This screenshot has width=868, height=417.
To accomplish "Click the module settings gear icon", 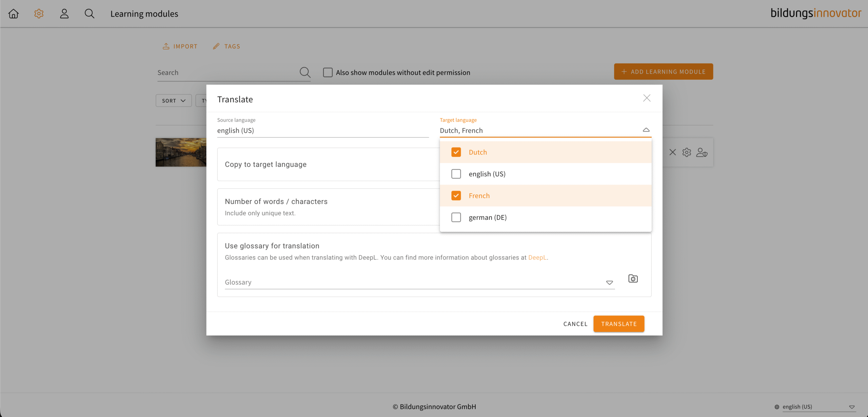I will 687,152.
